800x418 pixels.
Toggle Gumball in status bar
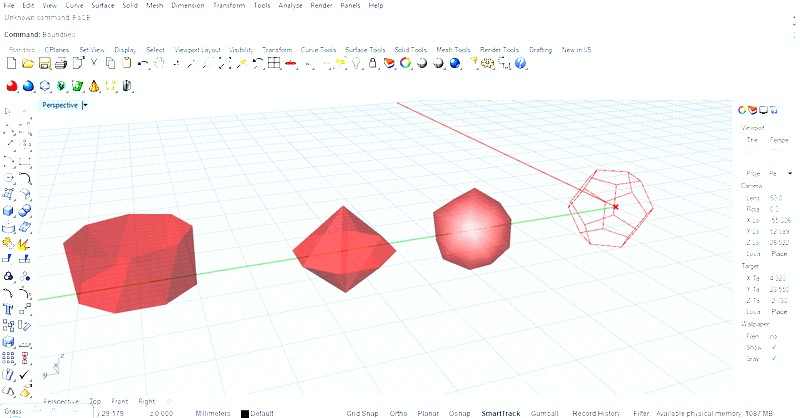(544, 413)
